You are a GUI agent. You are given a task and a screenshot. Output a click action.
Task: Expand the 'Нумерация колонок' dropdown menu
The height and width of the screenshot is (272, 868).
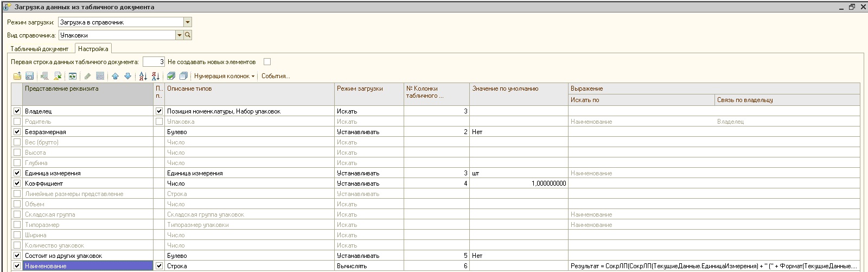[x=225, y=76]
